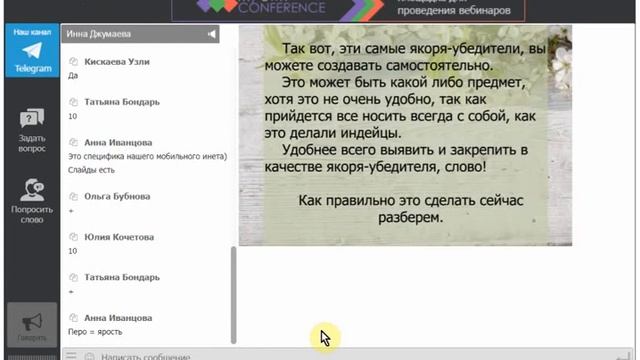The image size is (640, 360).
Task: Click 'Попросить слово' request-to-speak icon
Action: (32, 190)
